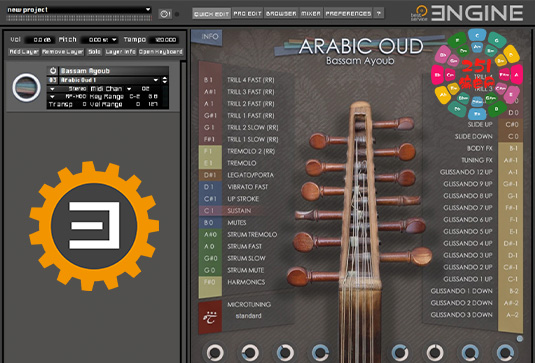Select the UP STROKE articulation

click(x=243, y=199)
